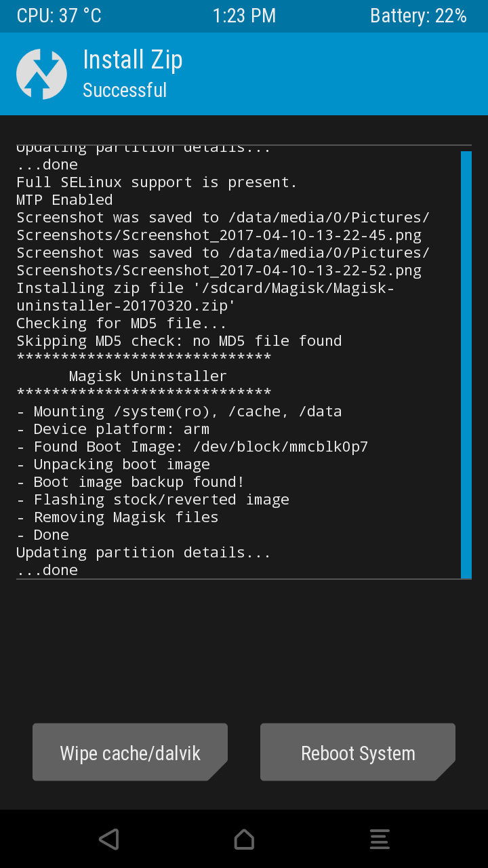Select the Skipping MD5 check log line
488x868 pixels.
179,340
